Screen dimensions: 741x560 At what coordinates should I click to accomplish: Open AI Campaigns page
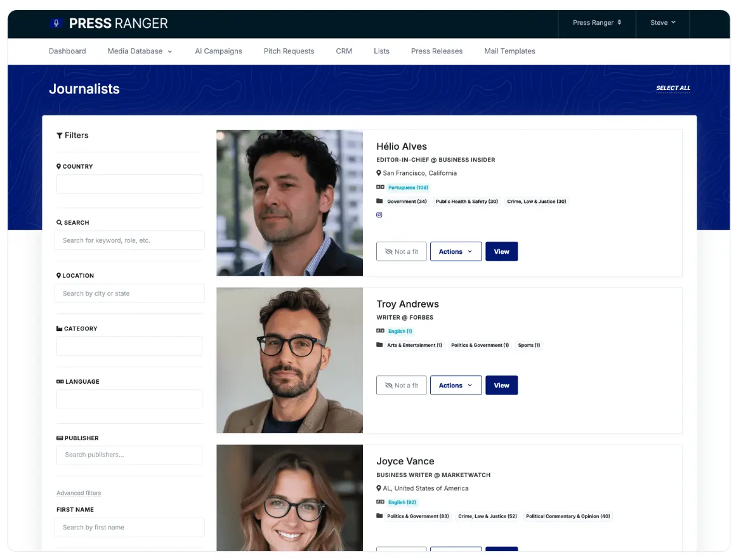[x=218, y=51]
